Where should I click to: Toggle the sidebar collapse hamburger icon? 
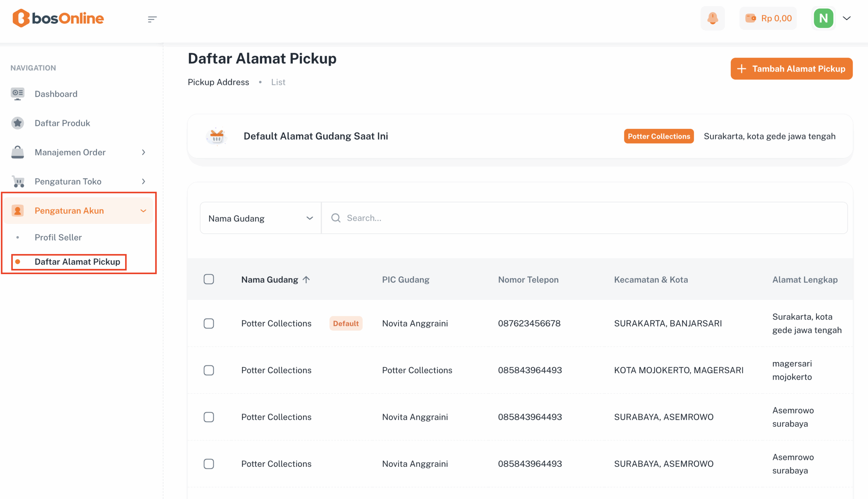(x=152, y=19)
